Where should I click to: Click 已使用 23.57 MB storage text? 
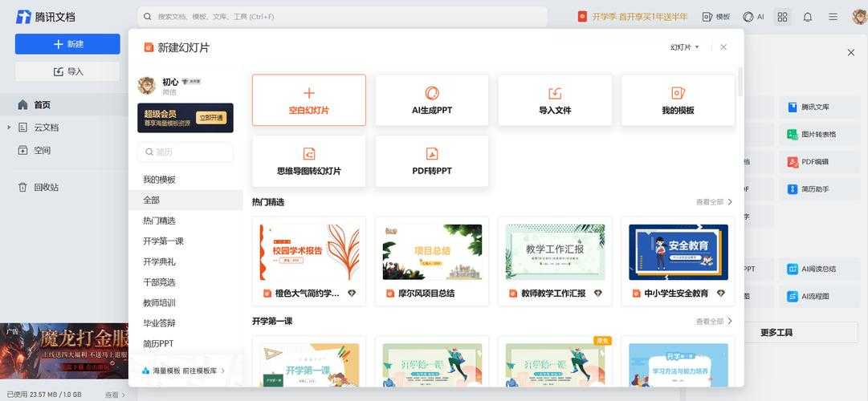pos(43,395)
